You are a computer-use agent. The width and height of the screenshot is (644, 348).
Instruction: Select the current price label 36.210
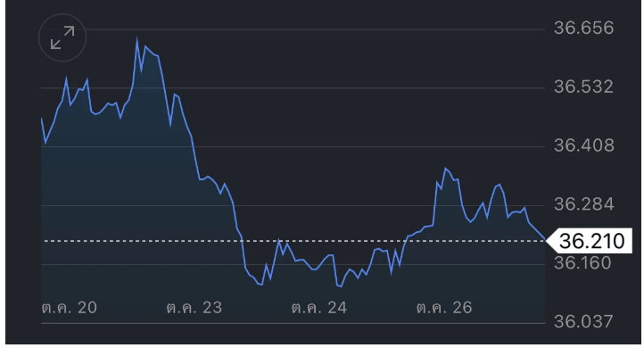click(x=589, y=241)
